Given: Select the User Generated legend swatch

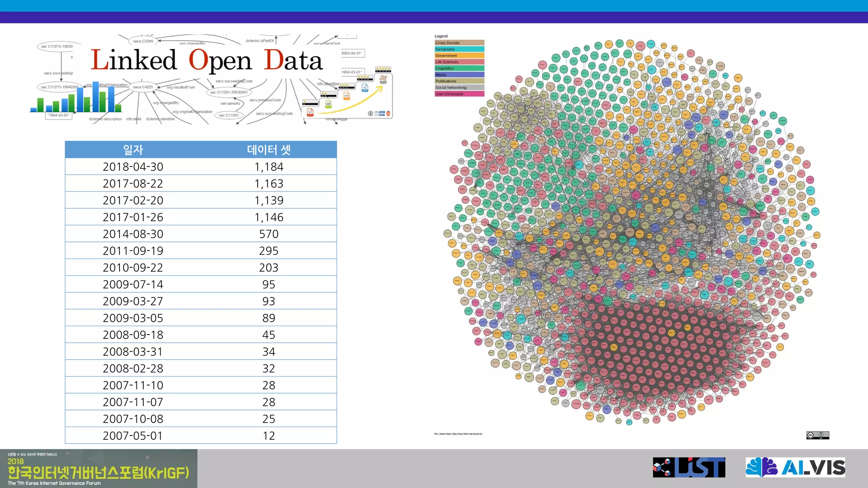Looking at the screenshot, I should [x=459, y=94].
